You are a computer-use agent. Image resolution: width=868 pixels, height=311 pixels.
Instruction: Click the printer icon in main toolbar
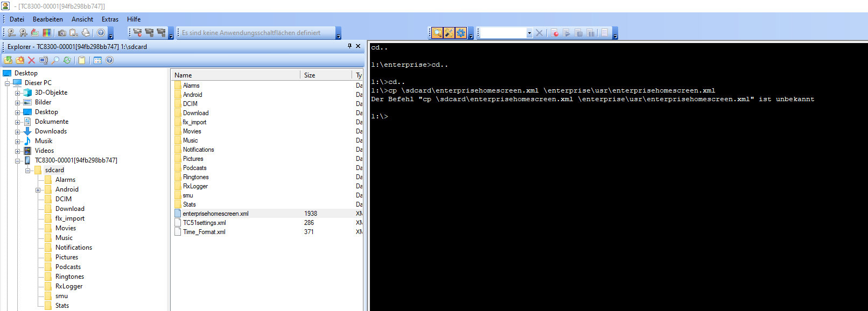[86, 33]
